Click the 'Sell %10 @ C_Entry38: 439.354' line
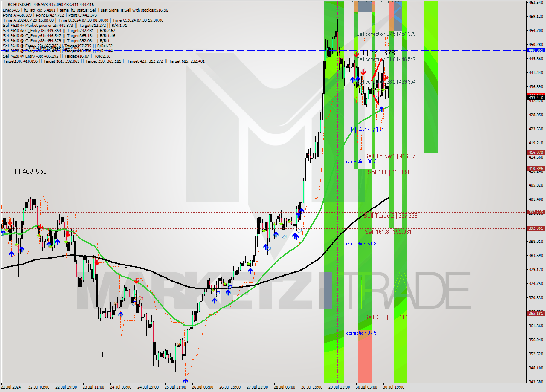The height and width of the screenshot is (392, 546). (59, 30)
